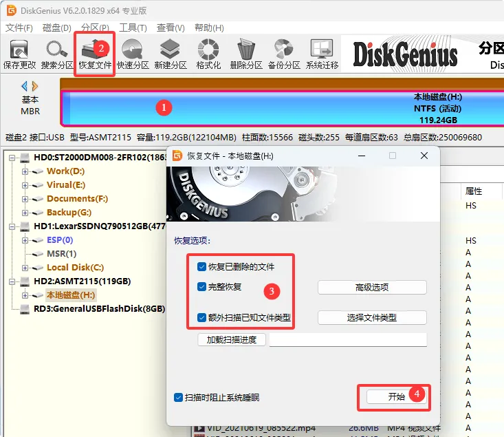Start the 系统迁移 system migration tool

coord(322,54)
